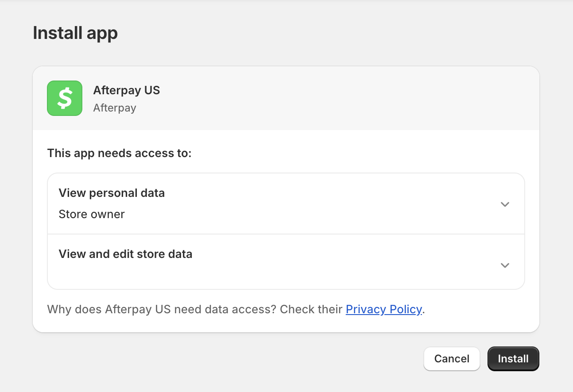The image size is (573, 392).
Task: Click the empty gray area left of Cancel
Action: coord(221,358)
